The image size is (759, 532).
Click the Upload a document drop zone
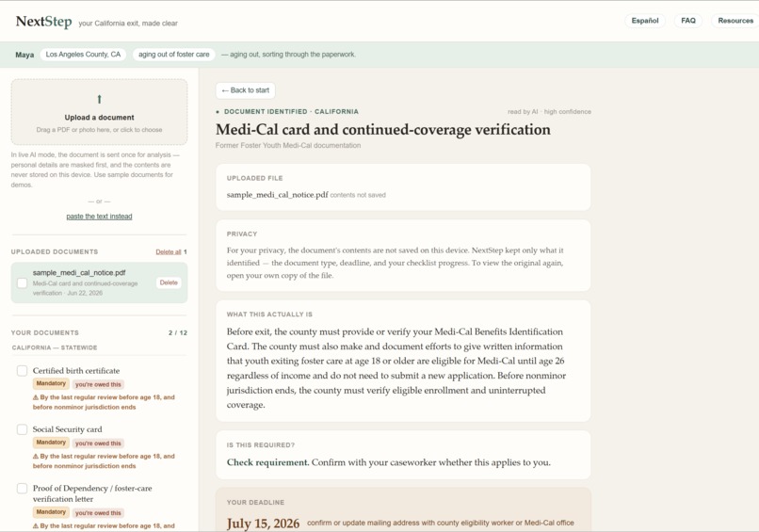coord(99,112)
